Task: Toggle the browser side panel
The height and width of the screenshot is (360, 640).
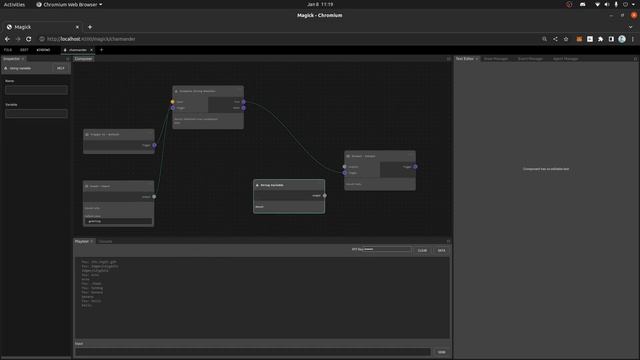Action: click(611, 39)
